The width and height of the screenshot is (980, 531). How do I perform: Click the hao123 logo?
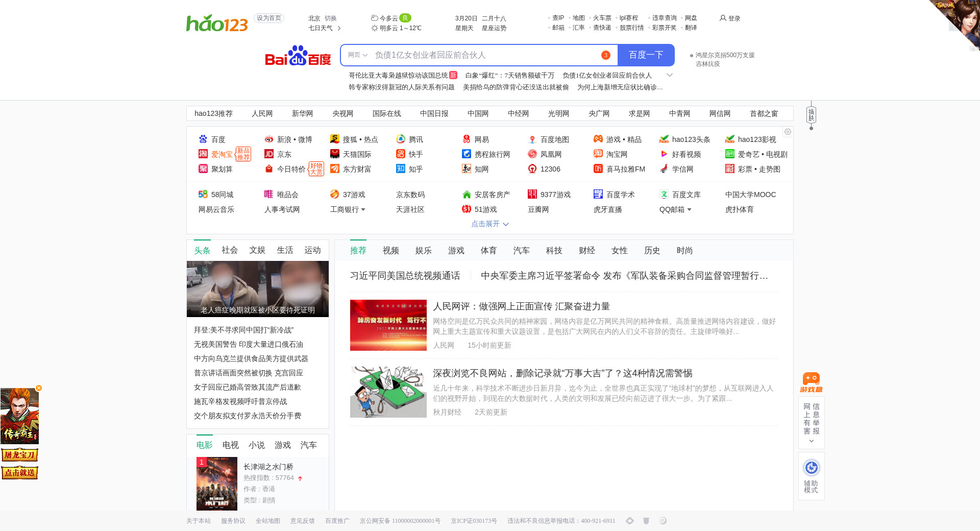point(217,23)
